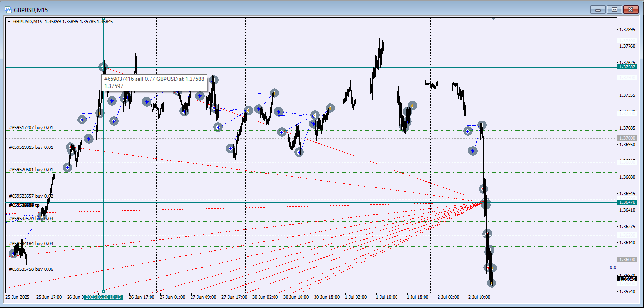Open the GBPUSD,M15 chart window icon menu
The height and width of the screenshot is (308, 644).
[x=8, y=9]
